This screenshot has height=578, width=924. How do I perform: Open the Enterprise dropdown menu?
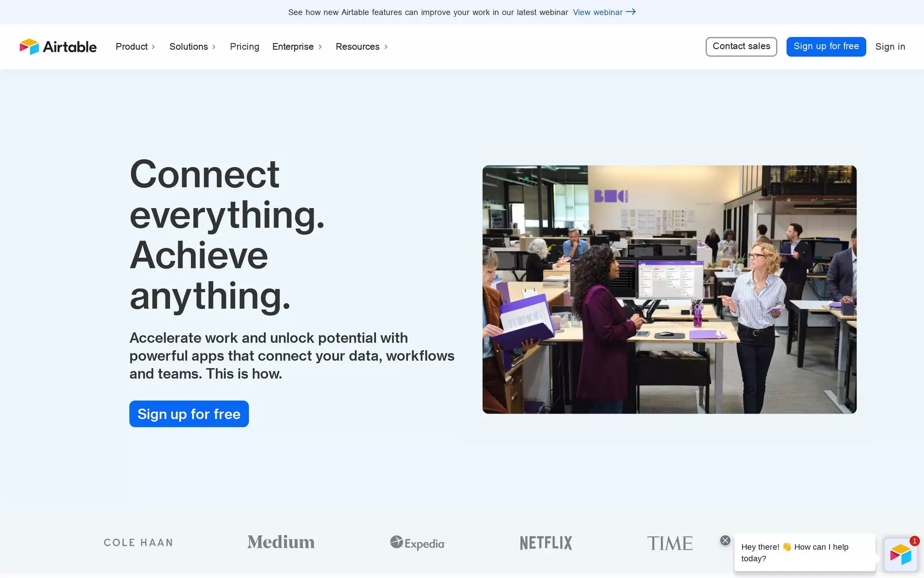pyautogui.click(x=297, y=47)
